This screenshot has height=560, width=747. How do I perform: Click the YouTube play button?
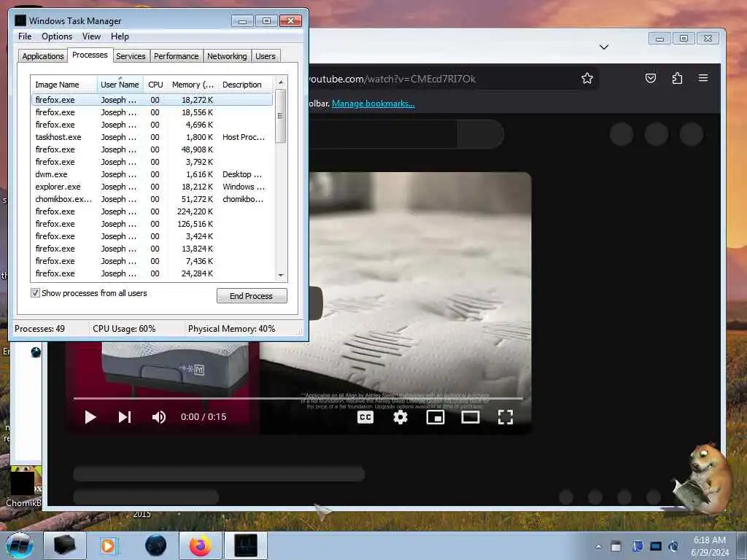[90, 417]
